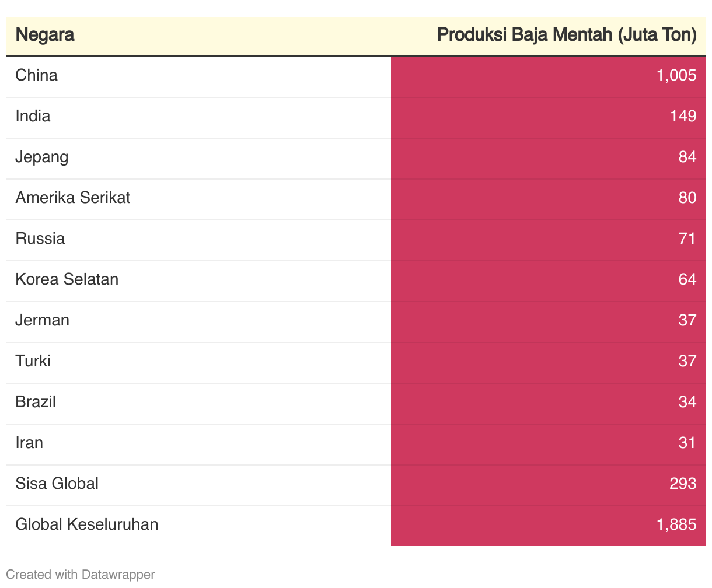Select the Sisa Global row label
Viewport: 712px width, 588px height.
point(57,484)
